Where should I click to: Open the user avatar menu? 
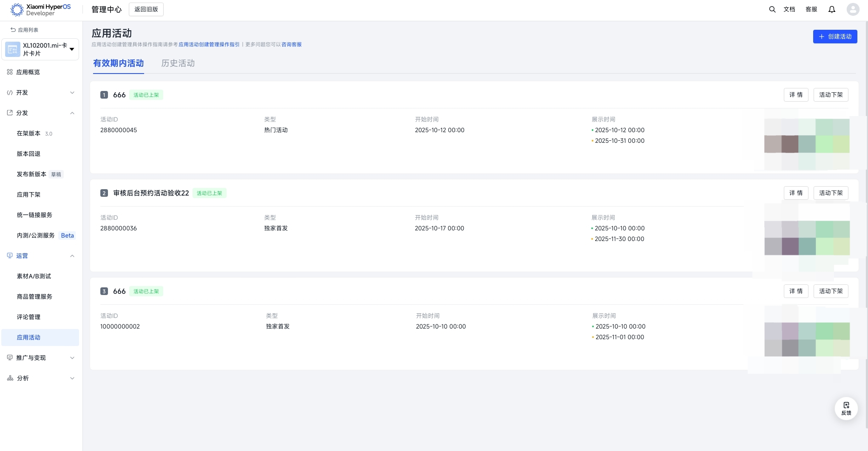tap(853, 9)
